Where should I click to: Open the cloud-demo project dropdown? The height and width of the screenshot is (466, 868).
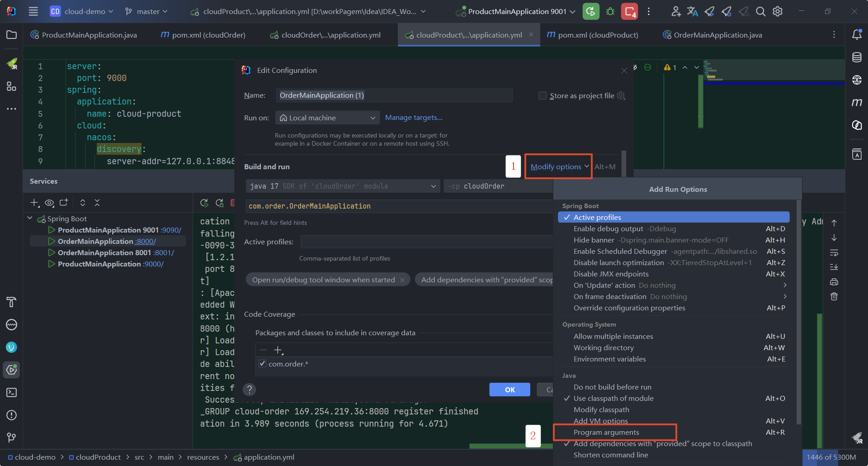[81, 11]
